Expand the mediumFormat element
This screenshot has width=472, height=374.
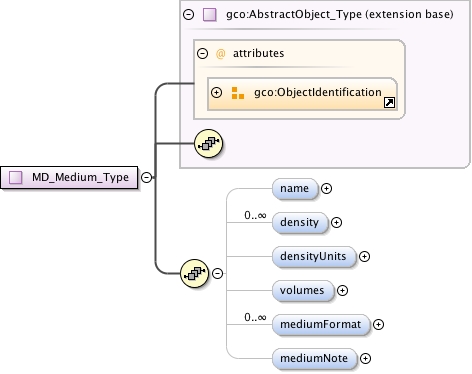click(378, 325)
